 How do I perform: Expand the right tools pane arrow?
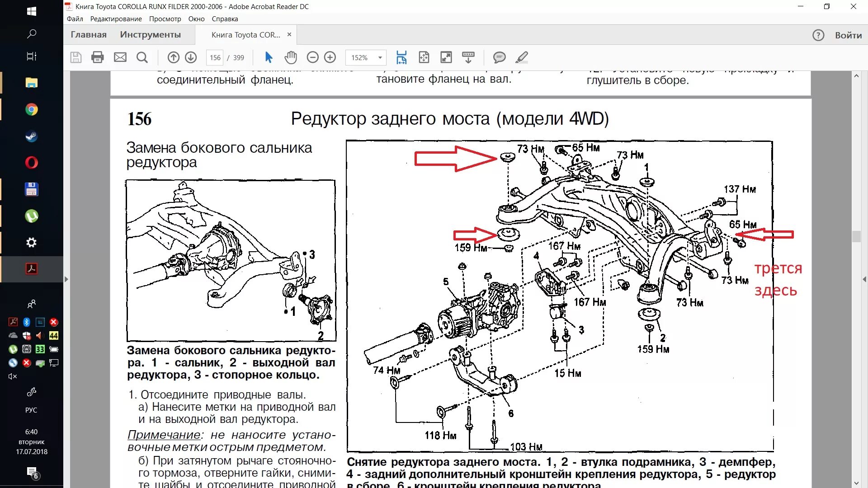click(864, 279)
